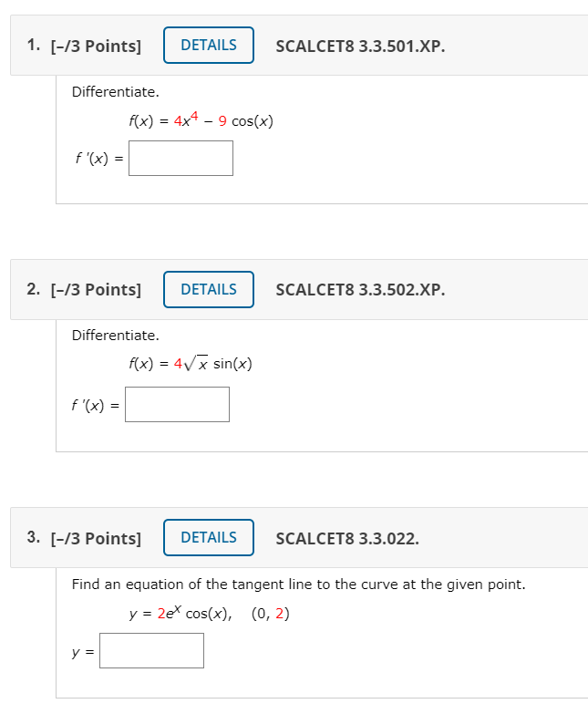
Task: Click "Differentiate." text in question 2
Action: pos(115,336)
